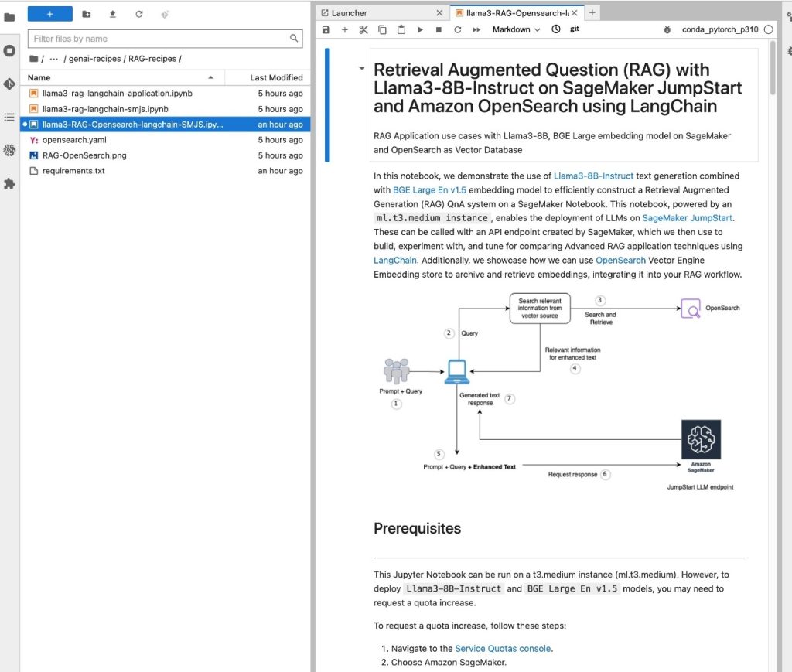
Task: Click the git button in notebook toolbar
Action: pos(575,29)
